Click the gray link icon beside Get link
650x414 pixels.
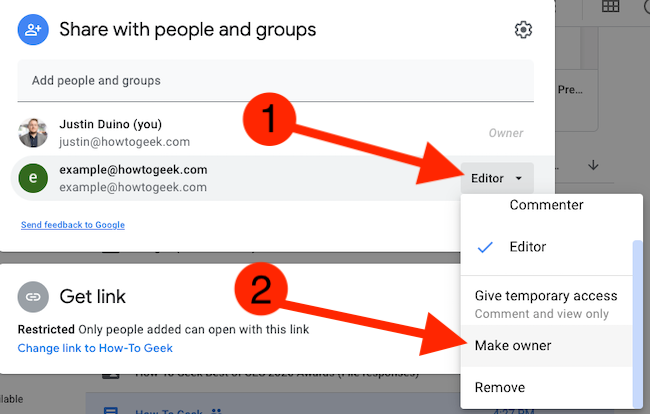(33, 297)
